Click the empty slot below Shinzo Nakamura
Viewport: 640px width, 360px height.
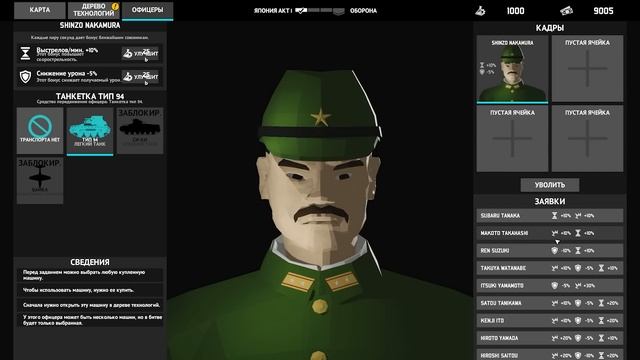click(x=512, y=138)
